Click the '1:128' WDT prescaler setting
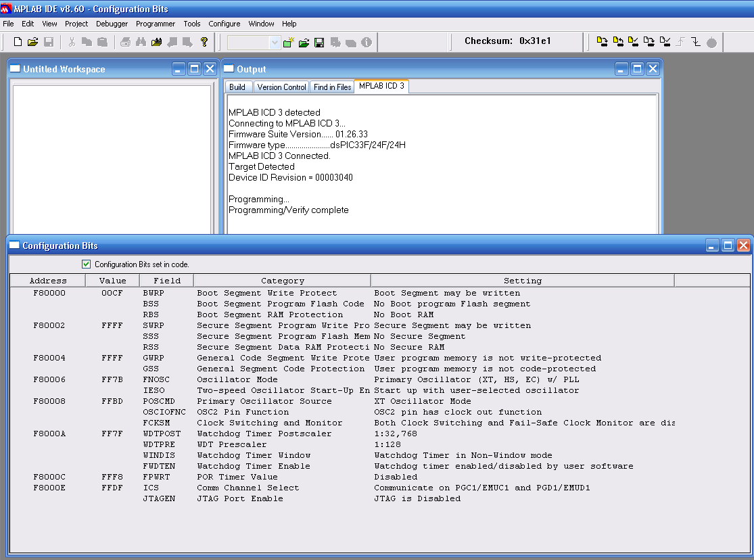The width and height of the screenshot is (754, 560). click(x=387, y=444)
